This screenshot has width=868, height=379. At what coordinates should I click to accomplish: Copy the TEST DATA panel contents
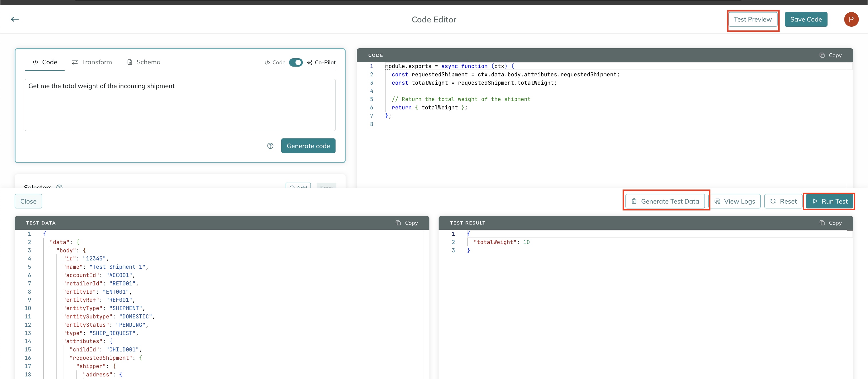click(x=407, y=223)
